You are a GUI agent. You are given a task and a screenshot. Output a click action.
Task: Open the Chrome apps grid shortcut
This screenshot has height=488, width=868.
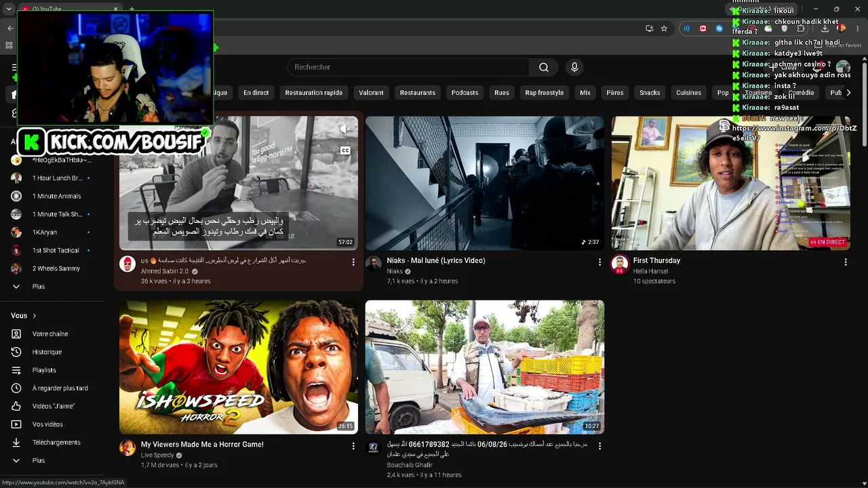[x=9, y=45]
